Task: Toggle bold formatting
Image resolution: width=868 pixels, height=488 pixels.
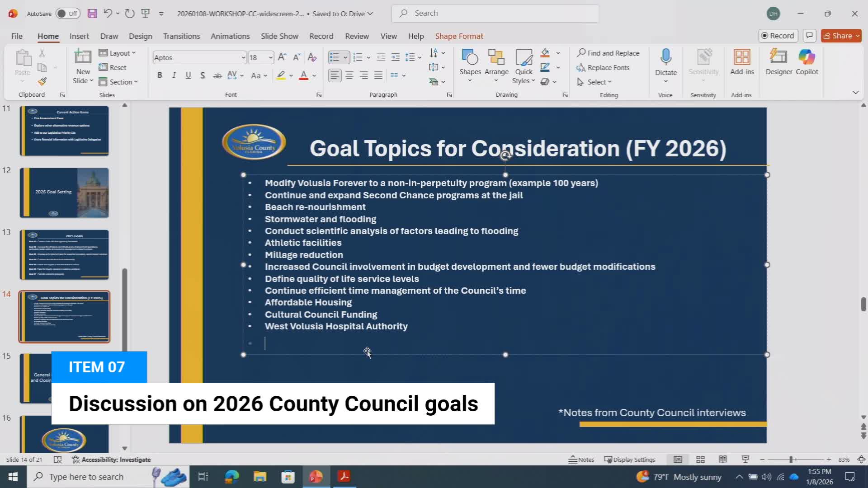Action: coord(159,75)
